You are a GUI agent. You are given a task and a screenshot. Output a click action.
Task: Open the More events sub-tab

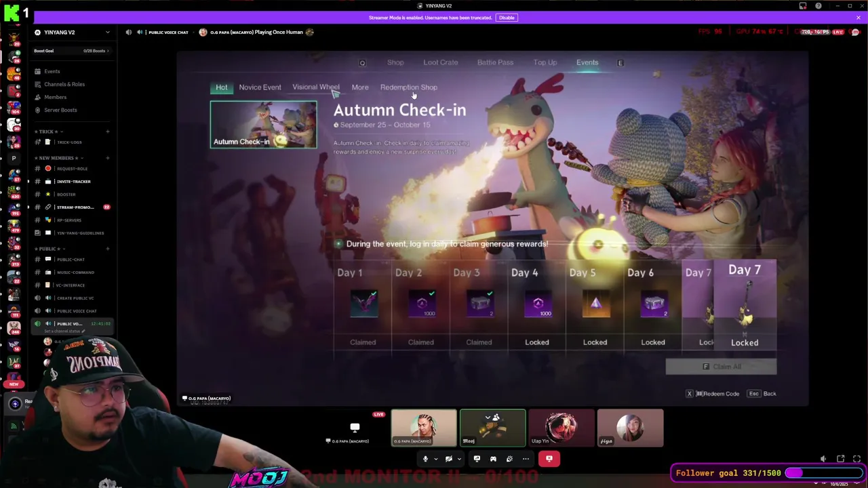point(360,87)
